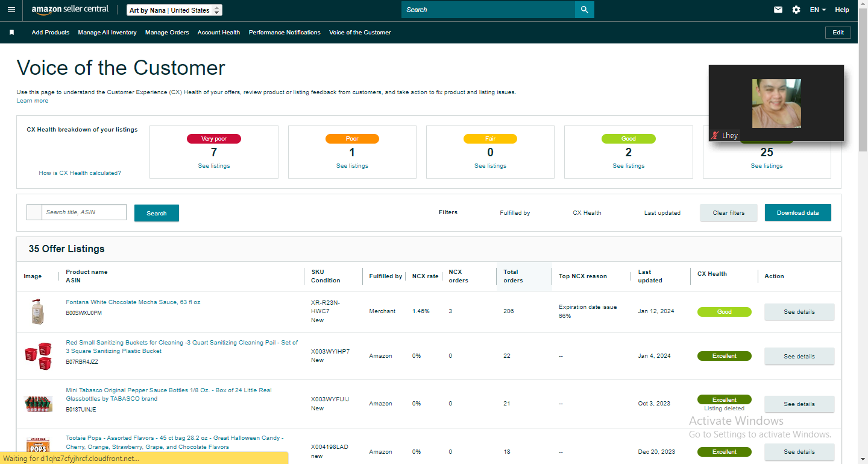Screen dimensions: 868x464
Task: Click the teal Search button beside ASIN field
Action: [157, 213]
